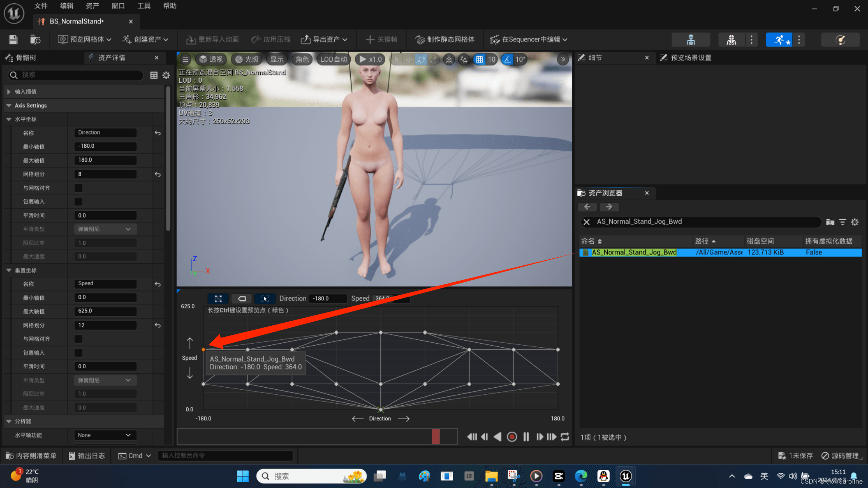The width and height of the screenshot is (868, 488).
Task: Open the skeletal mesh editor mode icon
Action: click(731, 40)
